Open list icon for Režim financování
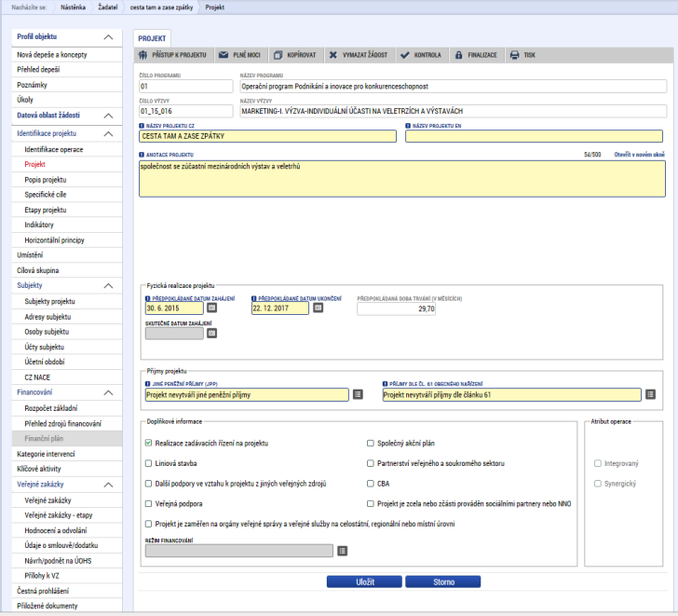The height and width of the screenshot is (616, 678). tap(343, 551)
